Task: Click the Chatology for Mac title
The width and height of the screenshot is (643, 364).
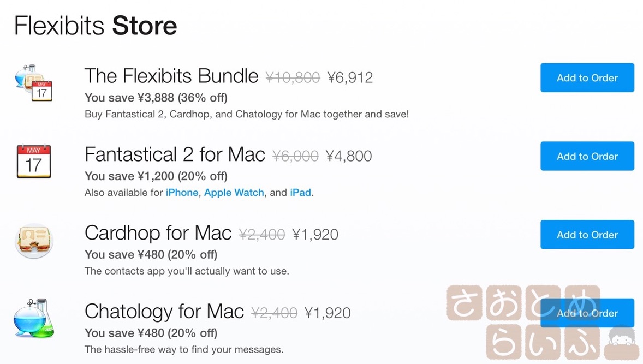Action: click(x=164, y=312)
